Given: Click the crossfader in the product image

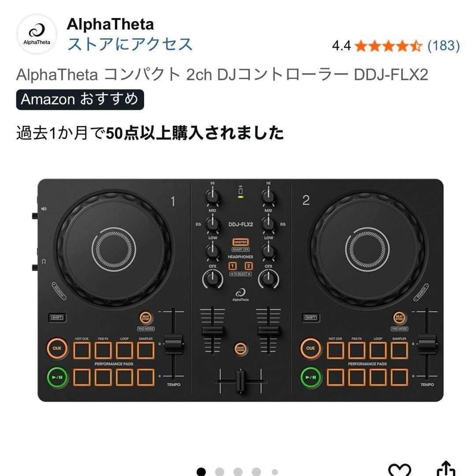Looking at the screenshot, I should pyautogui.click(x=240, y=381).
